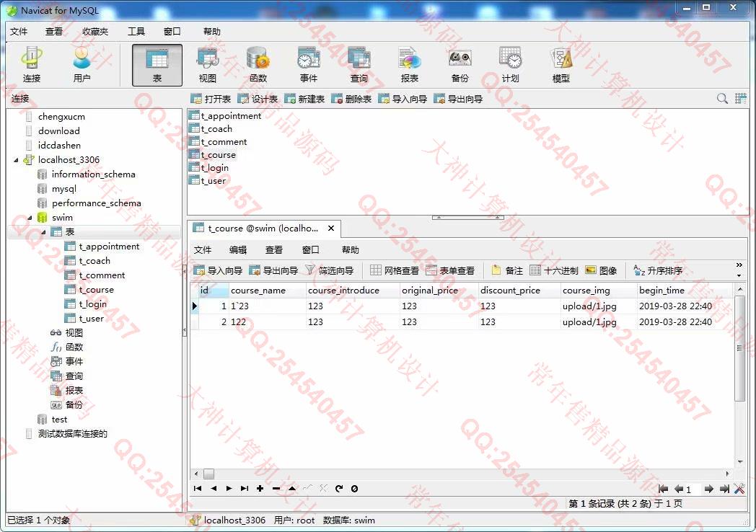Open 编辑 menu in table tab
The height and width of the screenshot is (532, 756).
pyautogui.click(x=238, y=249)
